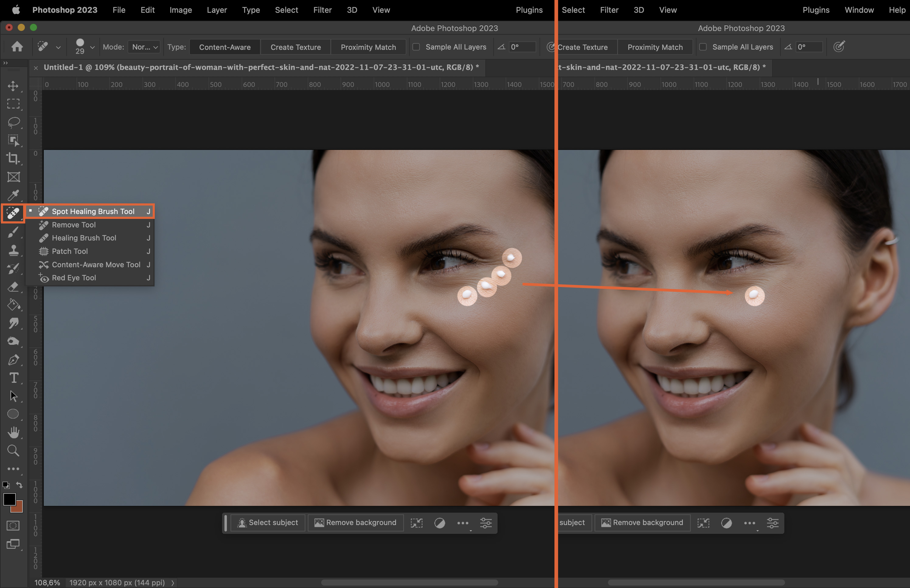The width and height of the screenshot is (910, 588).
Task: Click the black foreground color swatch
Action: pos(9,499)
